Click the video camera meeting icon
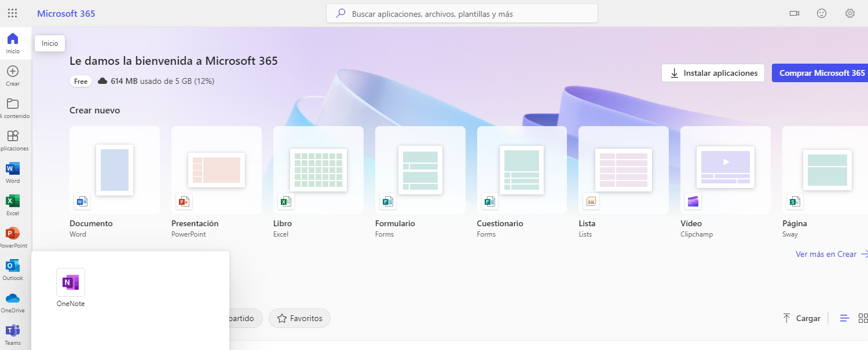This screenshot has height=350, width=868. click(794, 13)
